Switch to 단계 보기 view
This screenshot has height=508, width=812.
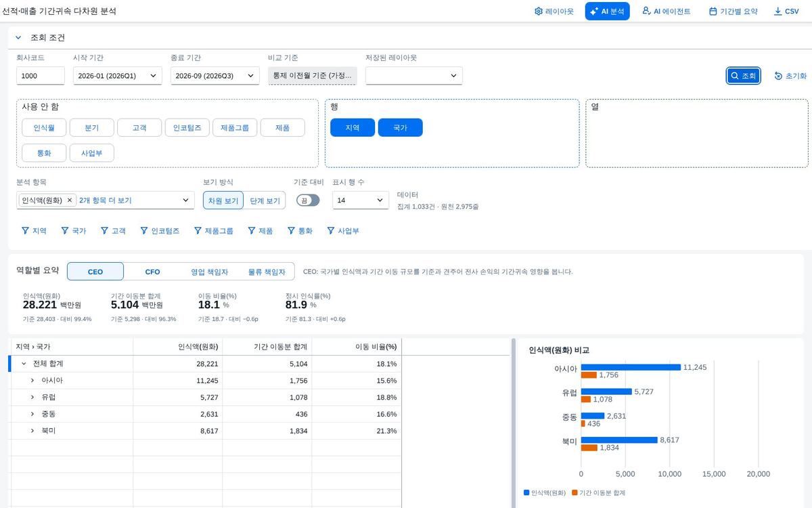click(x=265, y=200)
